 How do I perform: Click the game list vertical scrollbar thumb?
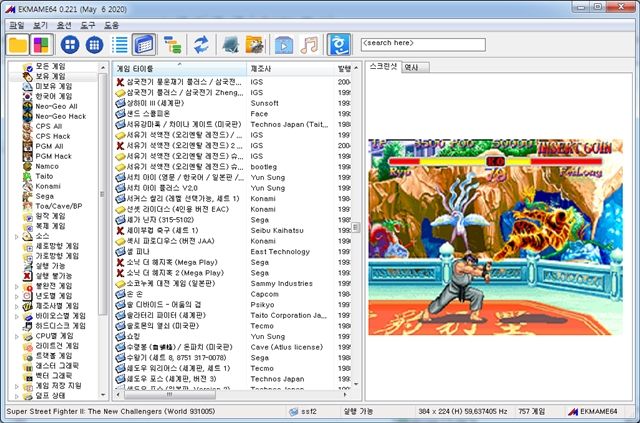pos(356,227)
